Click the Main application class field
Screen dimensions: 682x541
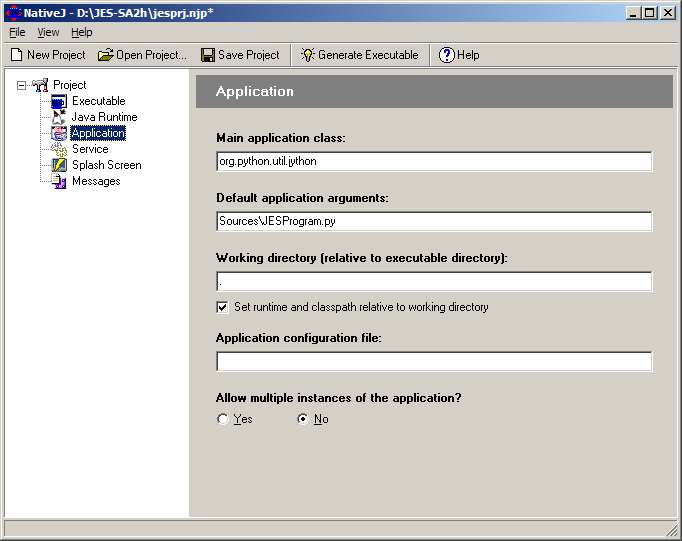click(434, 161)
